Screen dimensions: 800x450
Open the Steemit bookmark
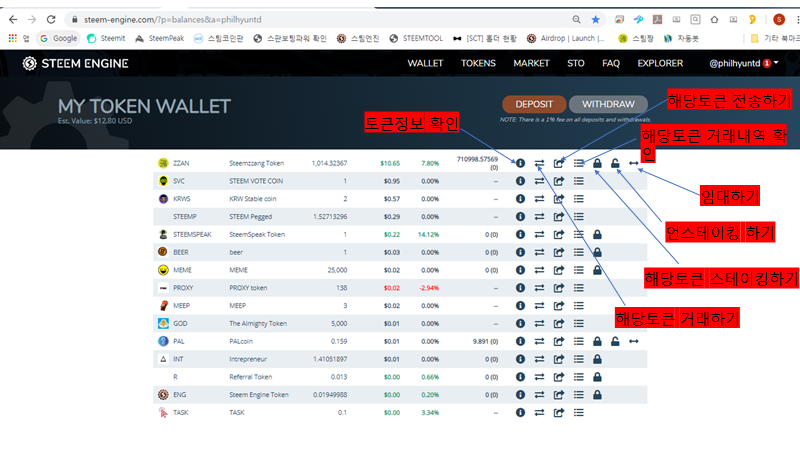[106, 38]
